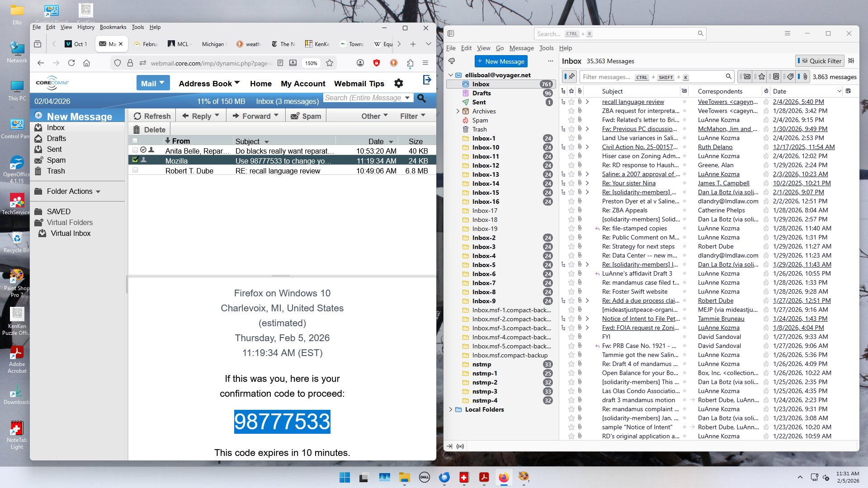Click the Firefox bookmark star icon
Viewport: 868px width, 488px height.
click(330, 63)
